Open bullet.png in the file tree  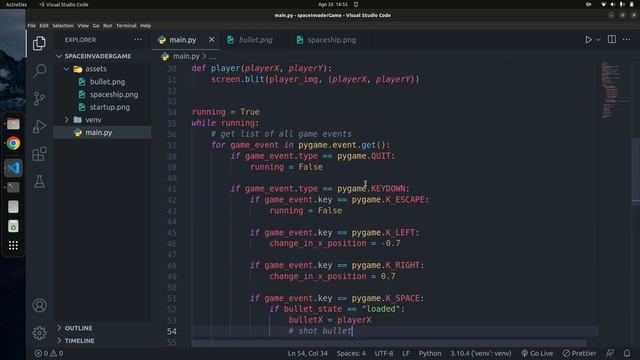tap(107, 82)
